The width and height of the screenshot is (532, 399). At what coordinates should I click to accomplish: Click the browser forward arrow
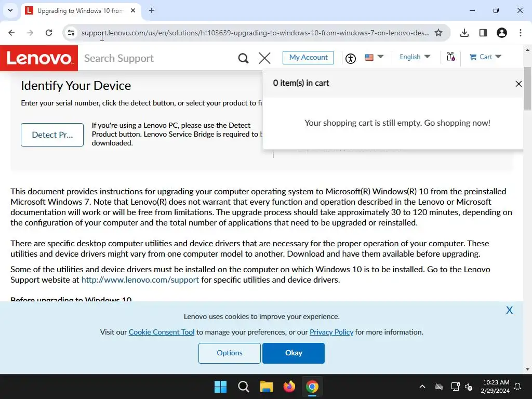click(30, 33)
